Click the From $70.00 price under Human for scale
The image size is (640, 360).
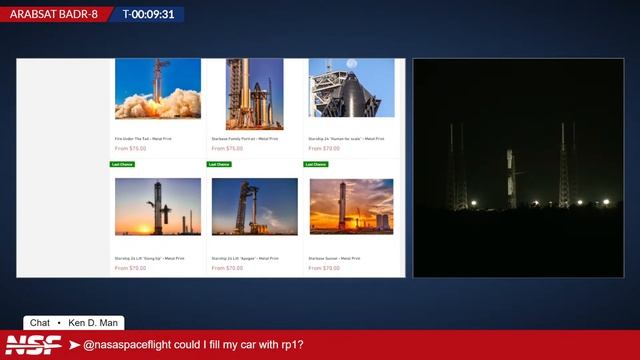pos(324,149)
